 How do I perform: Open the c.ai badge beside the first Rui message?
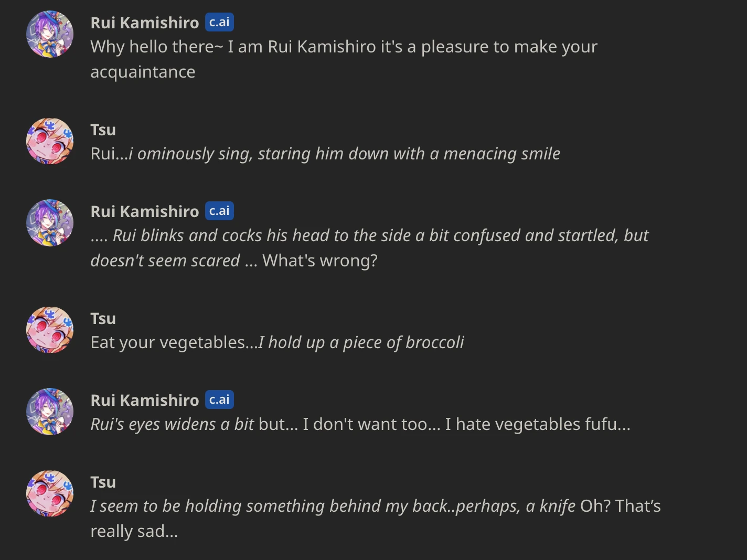coord(219,22)
